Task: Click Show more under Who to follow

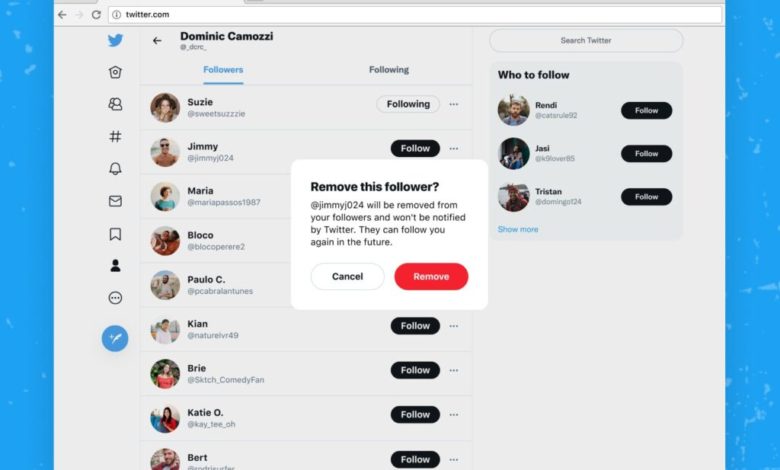Action: 518,229
